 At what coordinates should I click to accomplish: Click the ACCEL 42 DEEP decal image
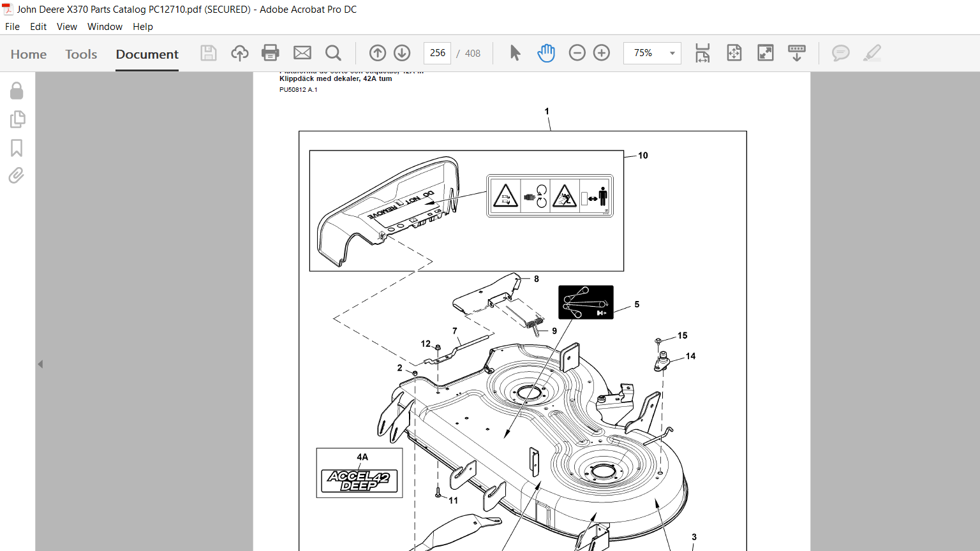[359, 481]
